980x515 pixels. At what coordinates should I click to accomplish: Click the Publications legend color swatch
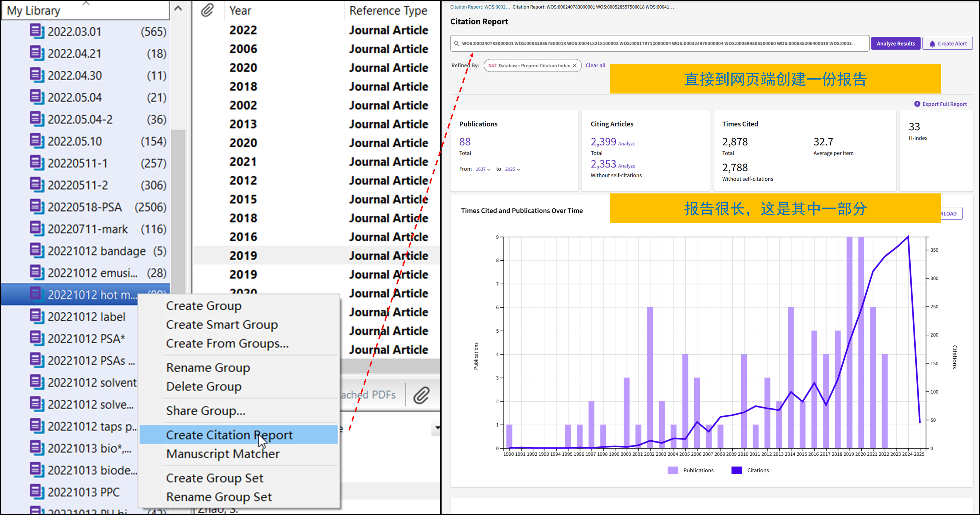673,470
